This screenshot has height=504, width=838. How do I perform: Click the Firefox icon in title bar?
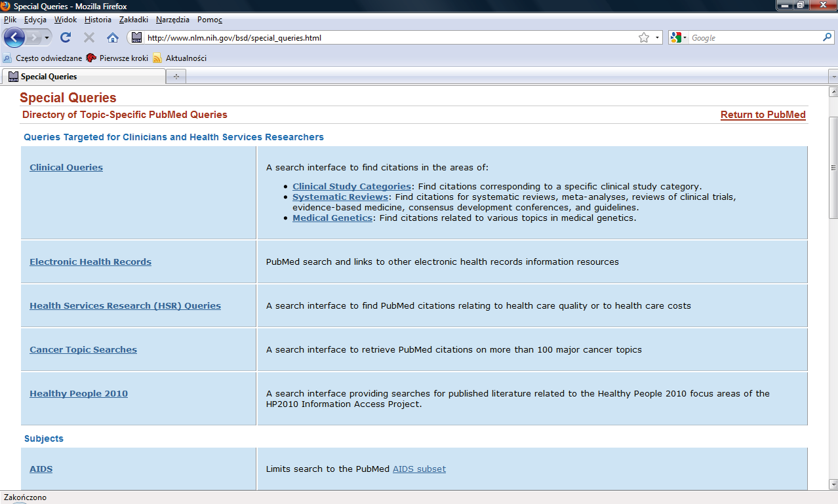tap(6, 6)
